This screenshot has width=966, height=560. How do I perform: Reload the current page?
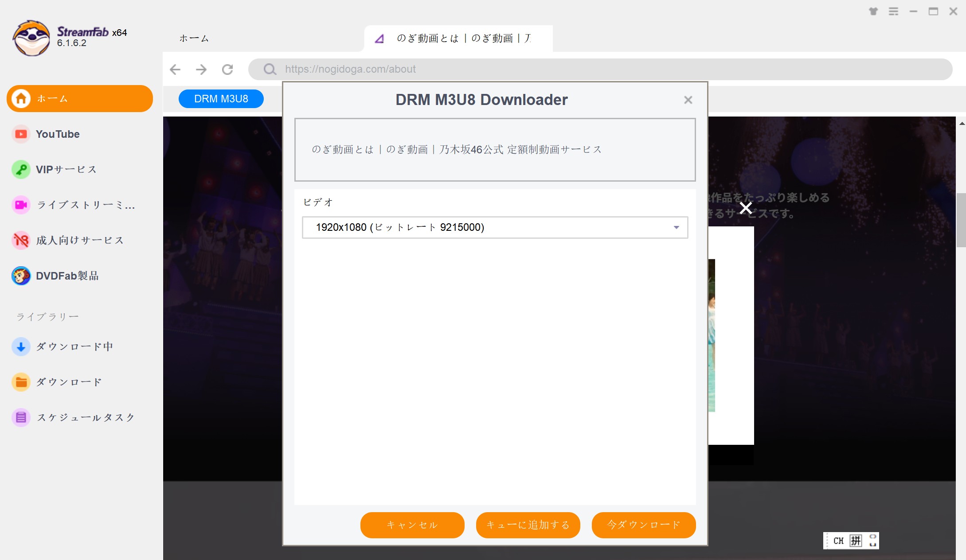coord(227,69)
